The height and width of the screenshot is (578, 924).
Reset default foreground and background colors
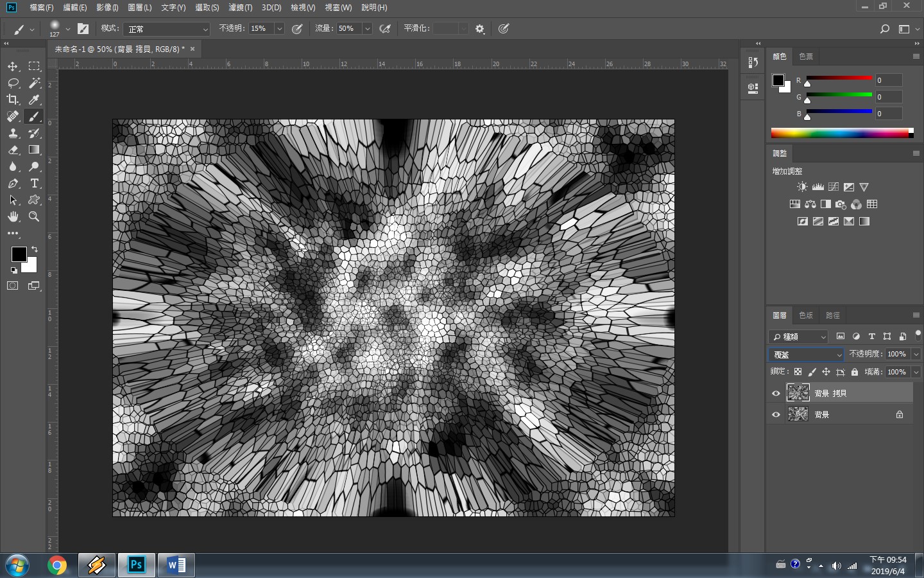pos(13,270)
